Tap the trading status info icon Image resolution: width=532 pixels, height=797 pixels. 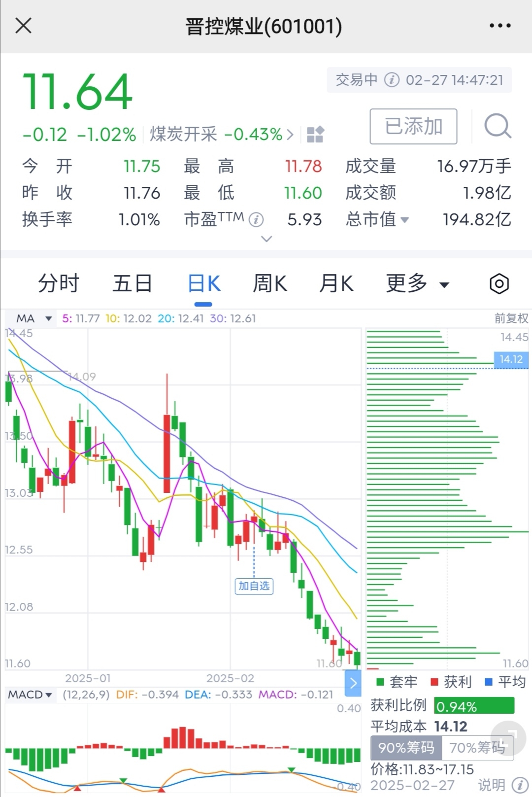(392, 80)
